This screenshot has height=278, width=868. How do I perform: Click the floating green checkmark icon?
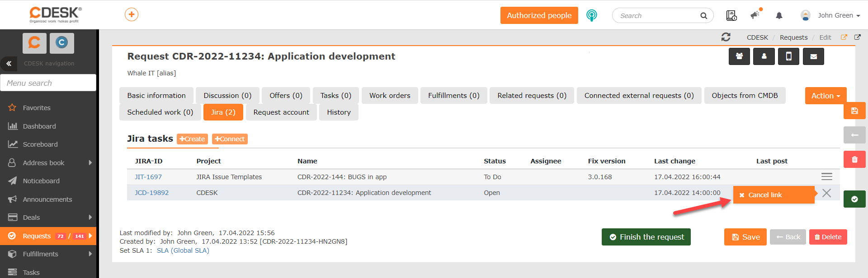pyautogui.click(x=854, y=199)
